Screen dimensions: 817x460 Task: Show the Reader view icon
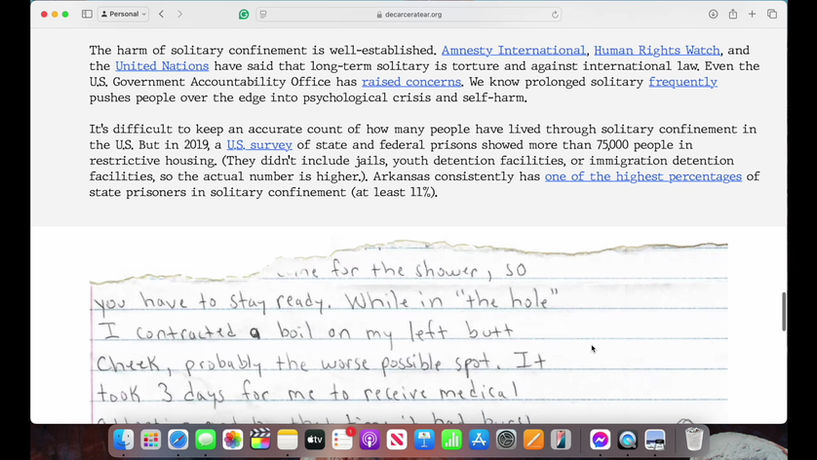pos(263,15)
